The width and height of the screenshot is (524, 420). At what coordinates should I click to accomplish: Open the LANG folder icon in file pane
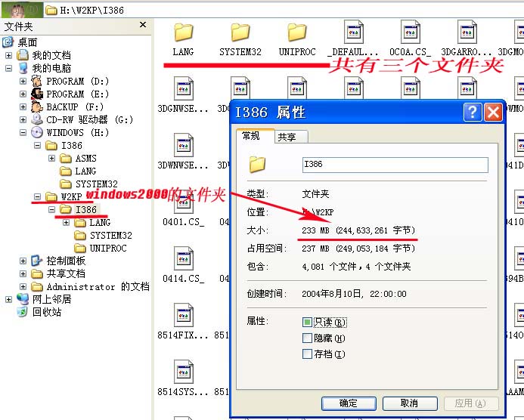point(184,32)
